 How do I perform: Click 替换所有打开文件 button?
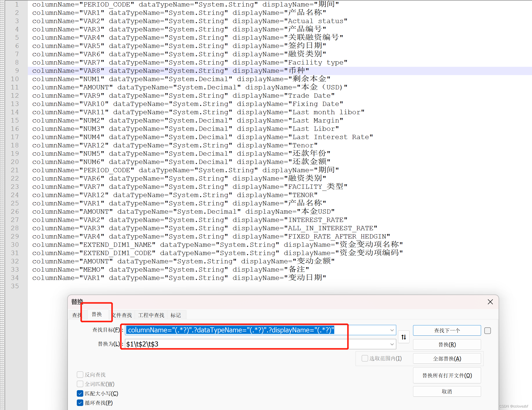447,375
